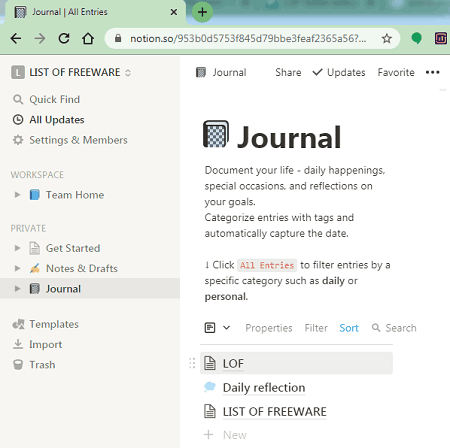This screenshot has height=448, width=450.
Task: Click the browser back arrow
Action: [16, 39]
